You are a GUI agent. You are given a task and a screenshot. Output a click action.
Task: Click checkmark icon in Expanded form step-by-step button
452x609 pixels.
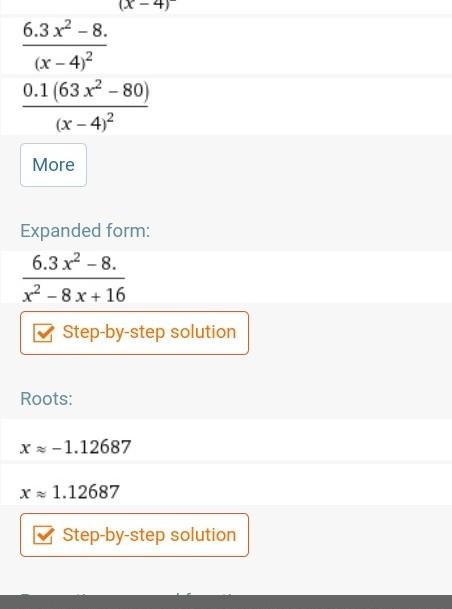coord(43,333)
